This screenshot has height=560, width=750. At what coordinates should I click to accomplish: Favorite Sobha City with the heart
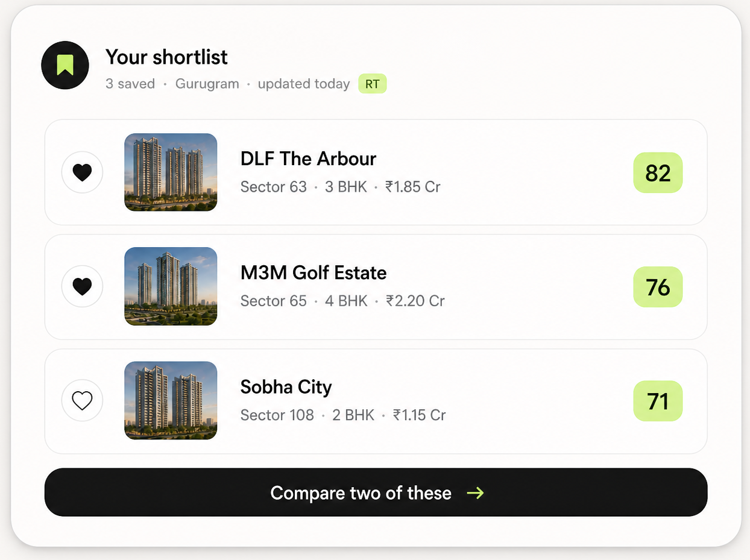tap(82, 400)
